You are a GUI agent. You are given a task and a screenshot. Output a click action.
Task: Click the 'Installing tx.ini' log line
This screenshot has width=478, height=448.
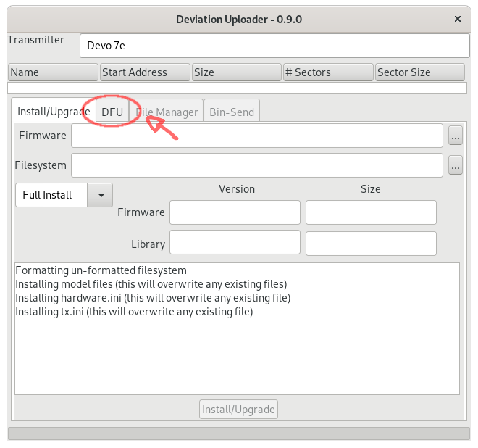point(134,312)
